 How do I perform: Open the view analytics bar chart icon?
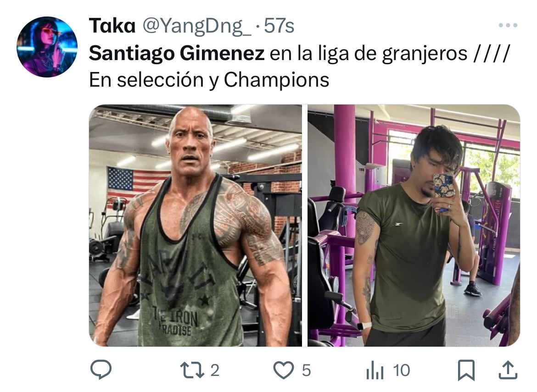(x=375, y=370)
